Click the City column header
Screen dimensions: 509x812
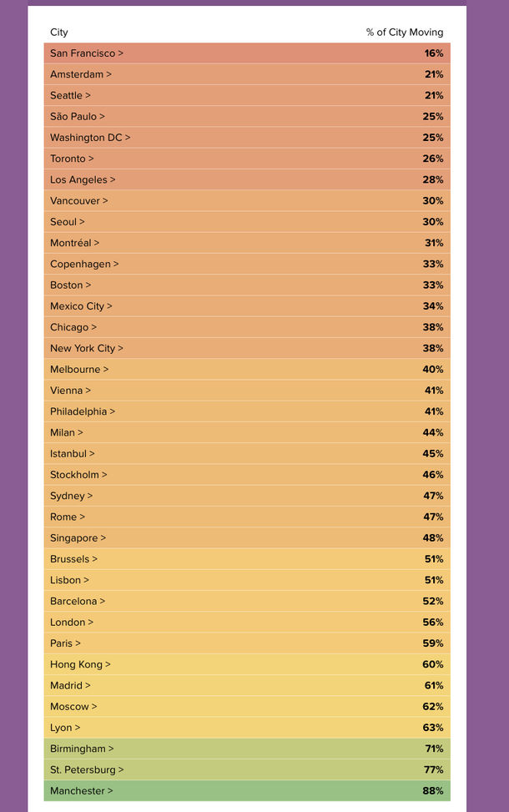coord(59,33)
